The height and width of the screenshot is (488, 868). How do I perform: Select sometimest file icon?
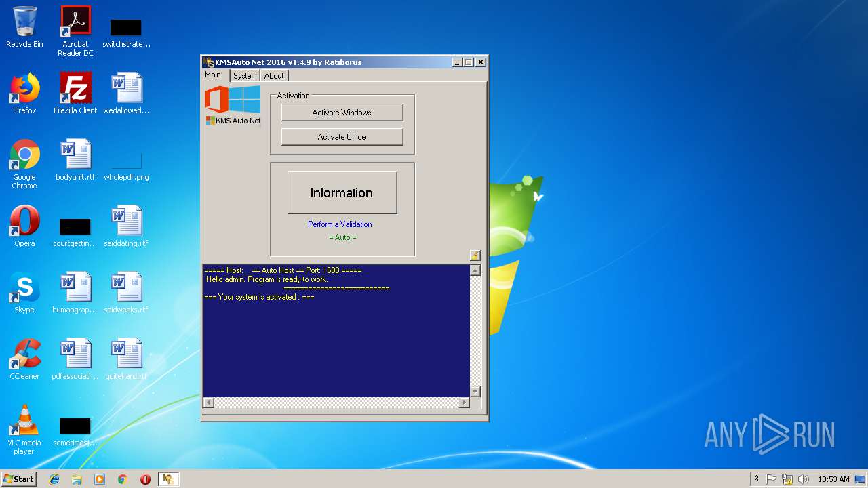coord(75,432)
